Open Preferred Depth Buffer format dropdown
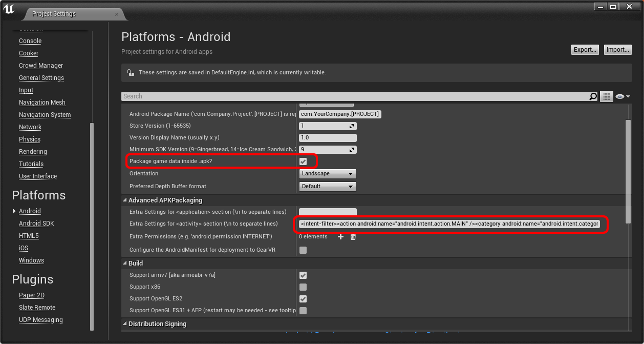This screenshot has width=644, height=344. click(328, 187)
